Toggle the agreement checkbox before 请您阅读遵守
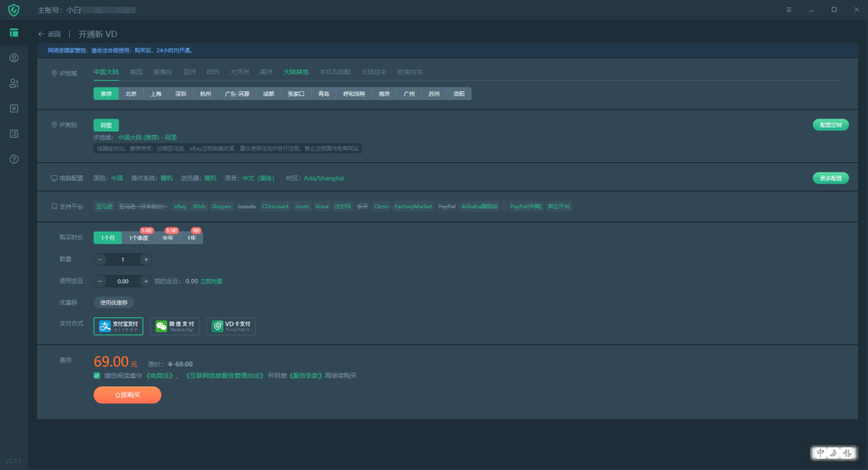The height and width of the screenshot is (470, 868). (97, 375)
